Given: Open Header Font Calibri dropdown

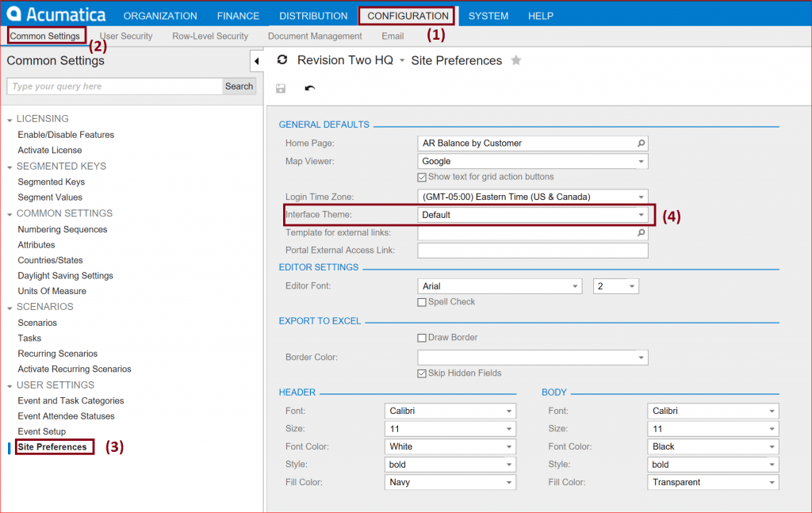Looking at the screenshot, I should [509, 411].
